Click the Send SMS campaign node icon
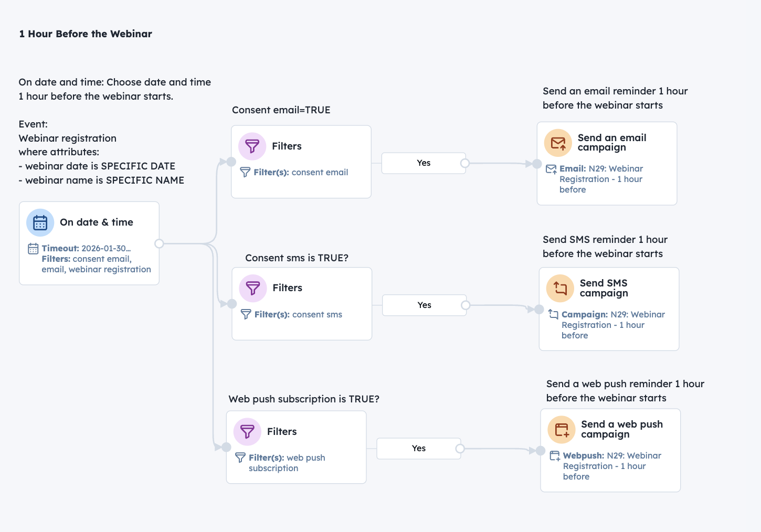Screen dimensions: 761x532 pos(560,289)
